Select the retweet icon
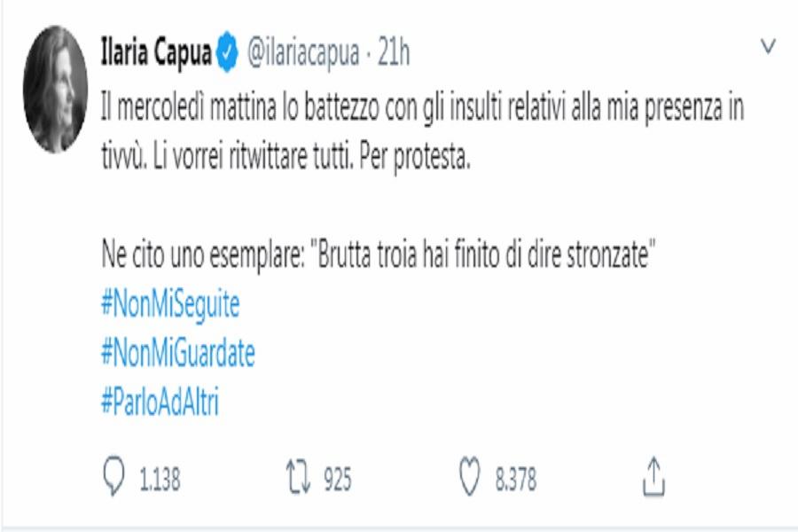798x532 pixels. tap(298, 476)
